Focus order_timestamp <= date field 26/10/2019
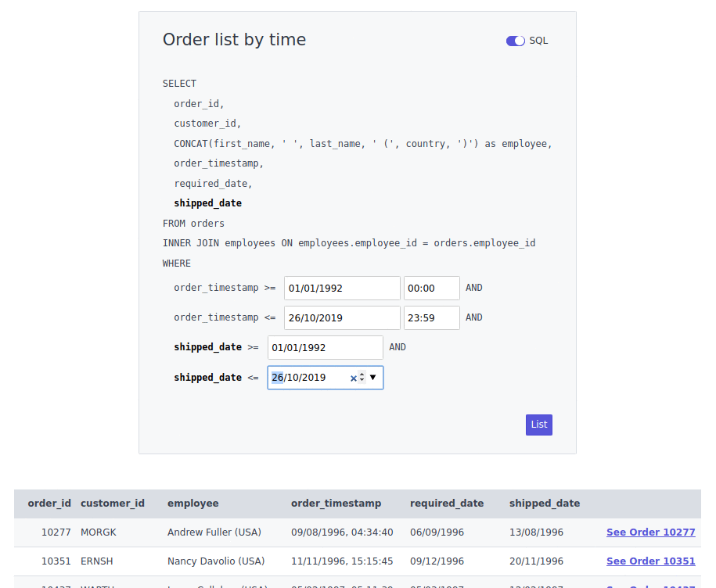Screen dimensions: 716x588 342,317
